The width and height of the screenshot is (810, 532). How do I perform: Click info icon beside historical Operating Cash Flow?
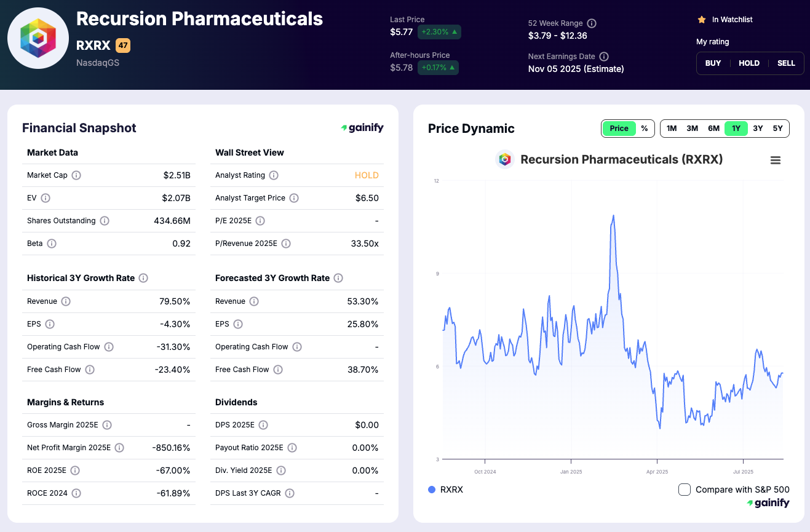point(109,347)
